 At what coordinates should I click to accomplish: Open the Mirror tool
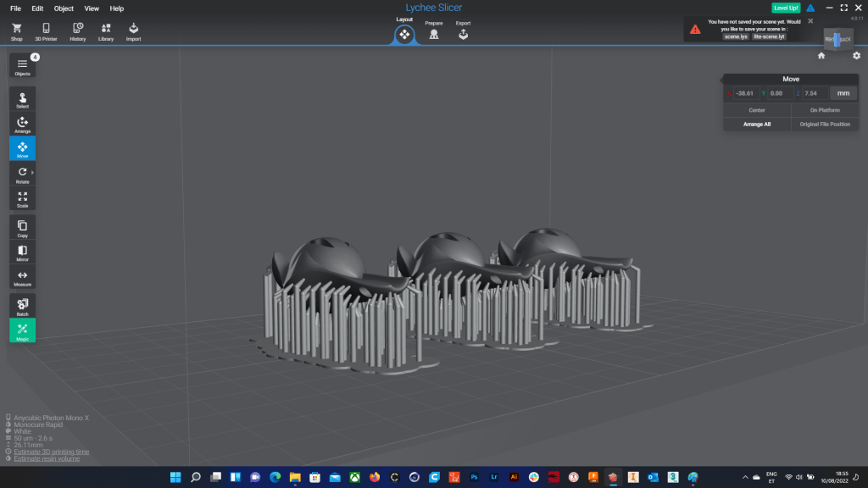click(x=22, y=252)
